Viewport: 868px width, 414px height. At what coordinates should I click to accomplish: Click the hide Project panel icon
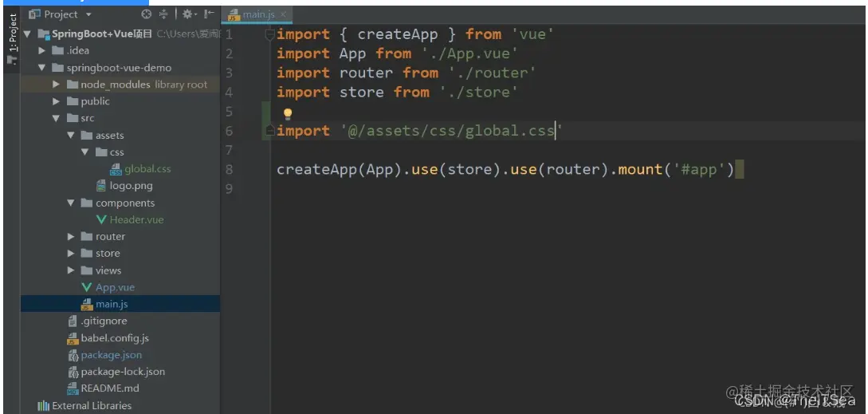[209, 14]
